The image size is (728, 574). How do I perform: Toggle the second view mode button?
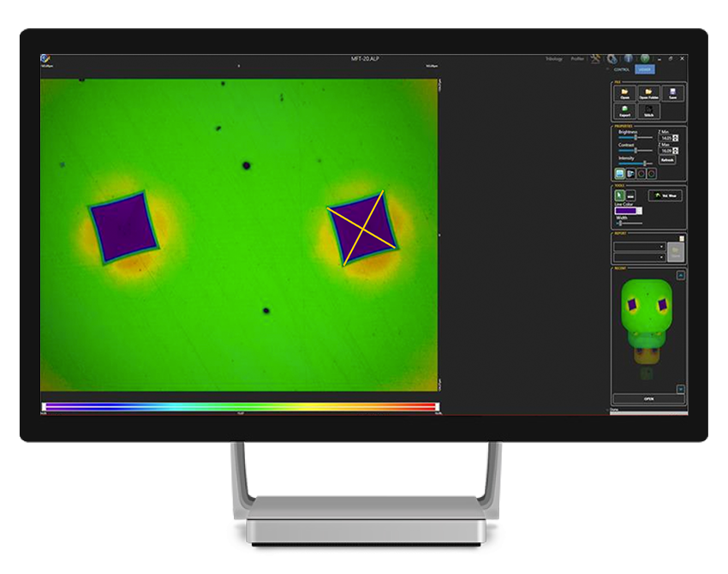coord(630,173)
